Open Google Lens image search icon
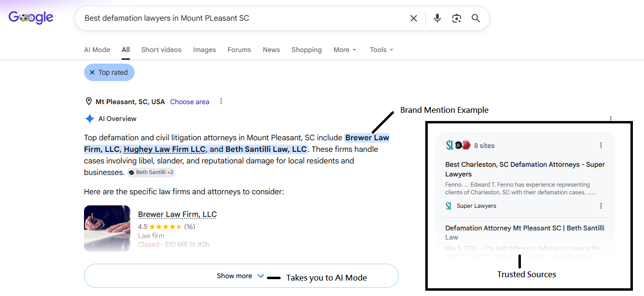 457,18
